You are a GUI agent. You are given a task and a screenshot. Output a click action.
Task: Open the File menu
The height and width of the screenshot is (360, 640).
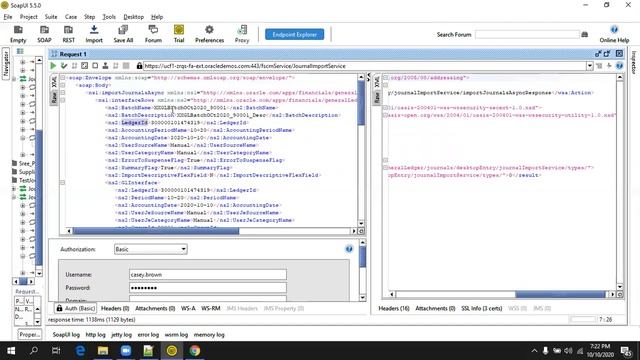click(x=8, y=17)
